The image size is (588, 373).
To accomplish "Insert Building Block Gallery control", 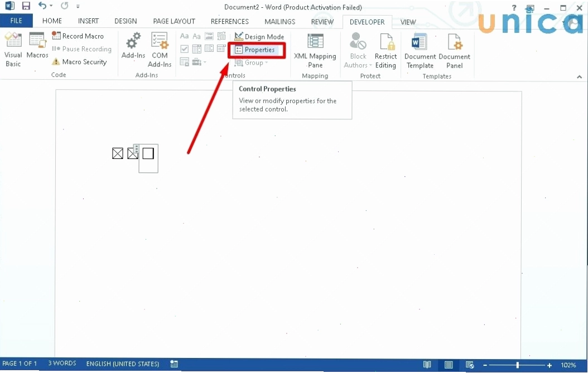I will tap(221, 36).
